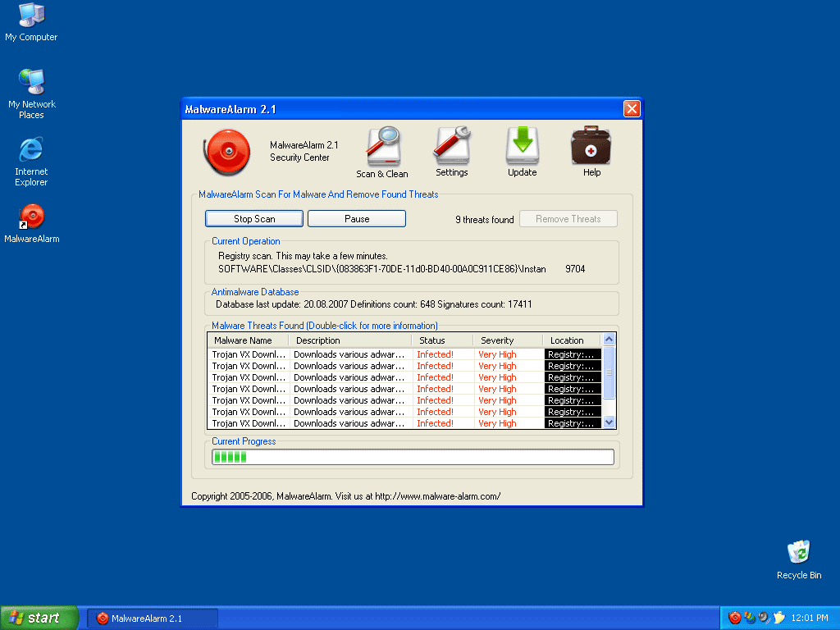Open Help first-aid kit icon

coord(591,146)
